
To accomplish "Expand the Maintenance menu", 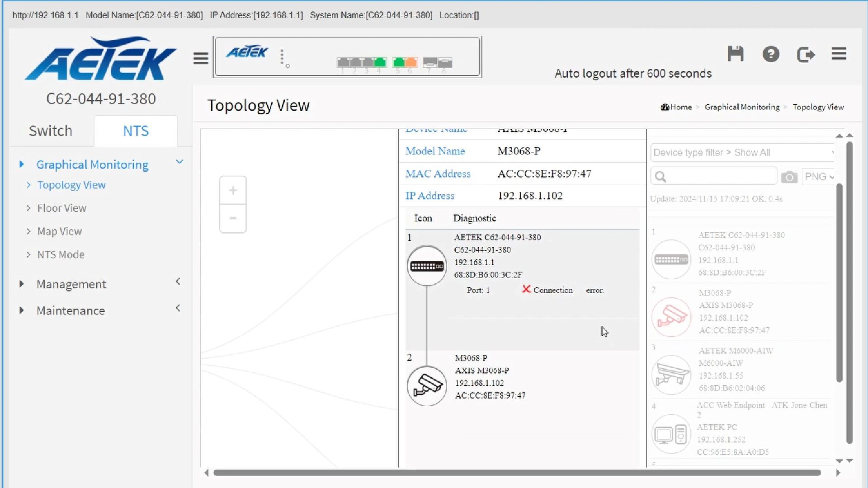I will (71, 311).
